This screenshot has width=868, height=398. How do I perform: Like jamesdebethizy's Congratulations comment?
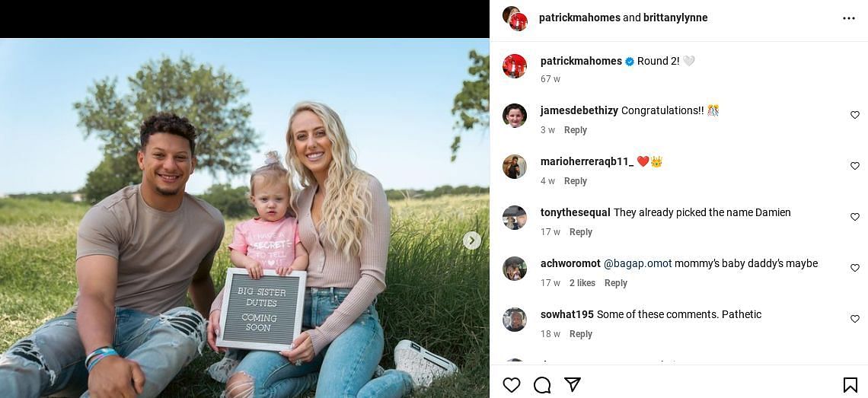coord(855,115)
